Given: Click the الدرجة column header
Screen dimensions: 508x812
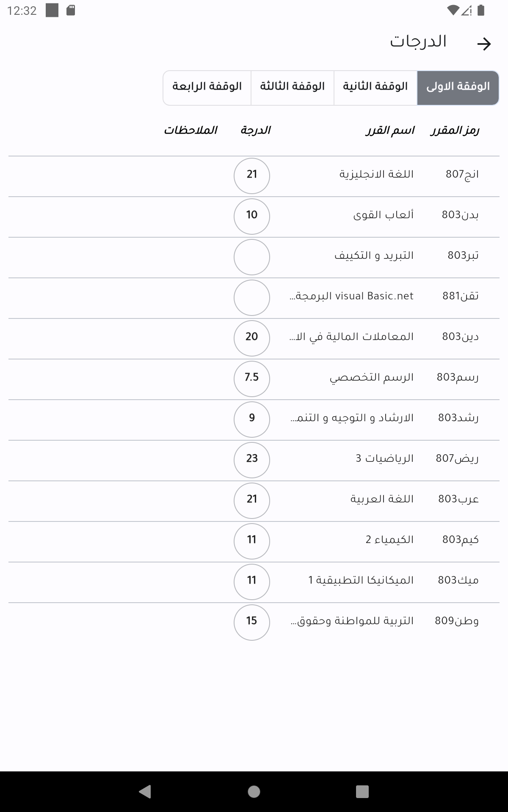Looking at the screenshot, I should tap(255, 130).
